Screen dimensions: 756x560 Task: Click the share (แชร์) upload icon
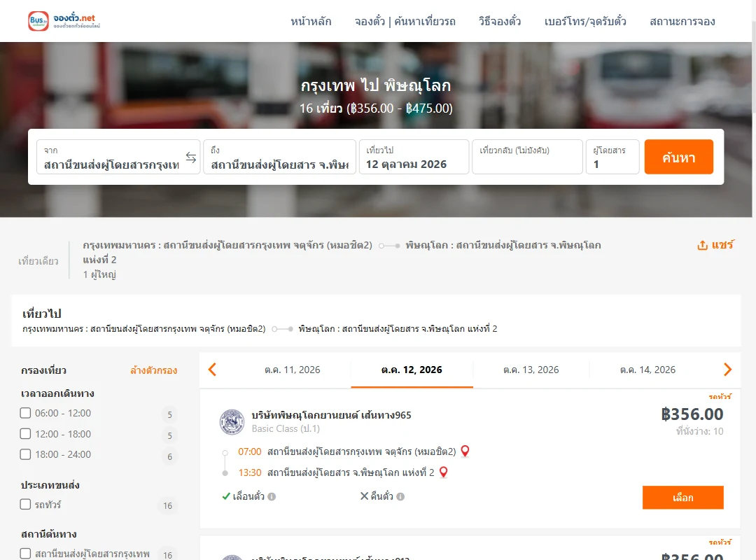click(x=702, y=245)
